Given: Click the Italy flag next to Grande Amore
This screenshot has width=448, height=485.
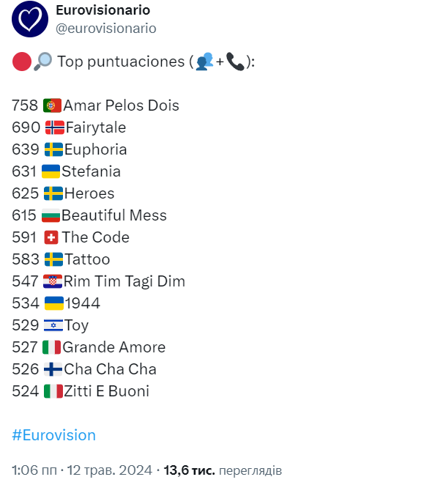Looking at the screenshot, I should pyautogui.click(x=51, y=347).
